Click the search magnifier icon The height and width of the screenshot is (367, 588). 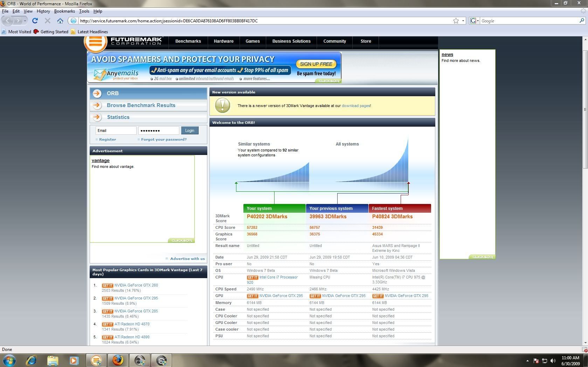tap(582, 21)
